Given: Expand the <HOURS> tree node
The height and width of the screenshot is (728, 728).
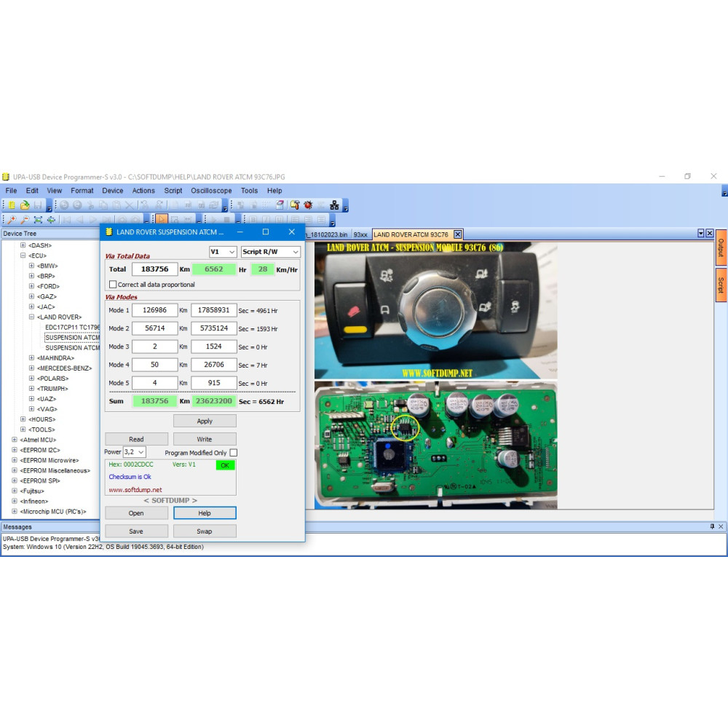Looking at the screenshot, I should click(x=23, y=419).
